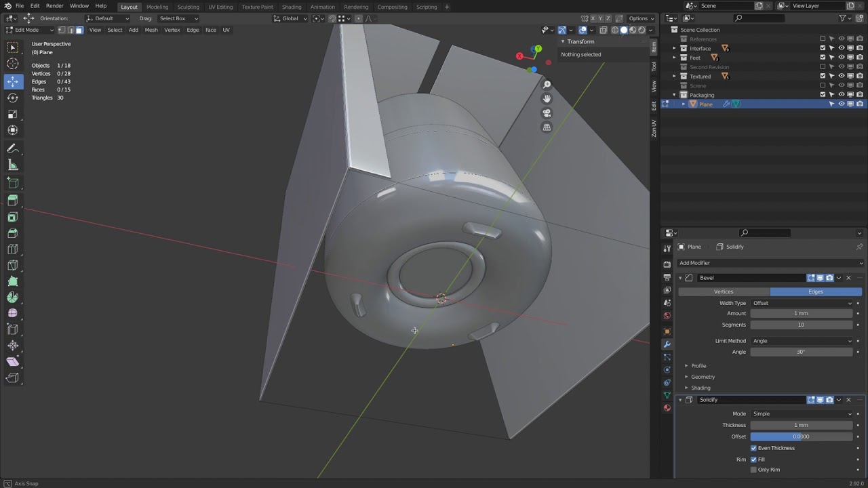Open the Tool sidebar tab
Image resolution: width=868 pixels, height=488 pixels.
654,66
